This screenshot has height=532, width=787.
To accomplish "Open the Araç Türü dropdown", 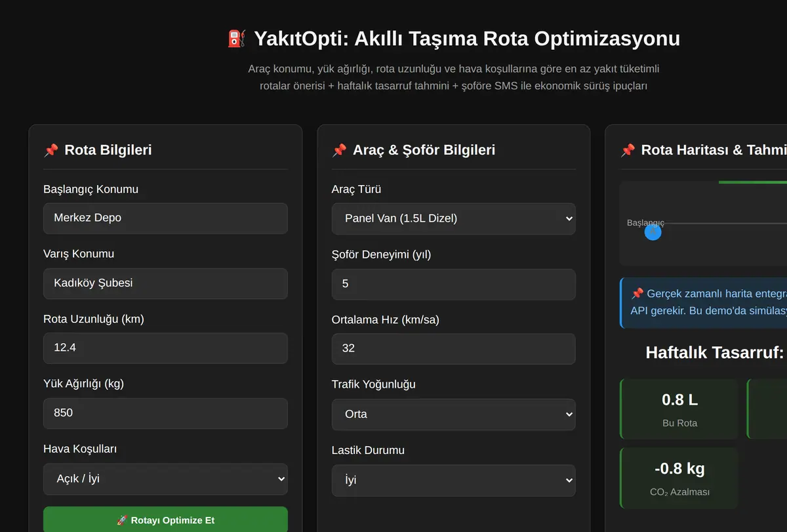I will tap(454, 218).
